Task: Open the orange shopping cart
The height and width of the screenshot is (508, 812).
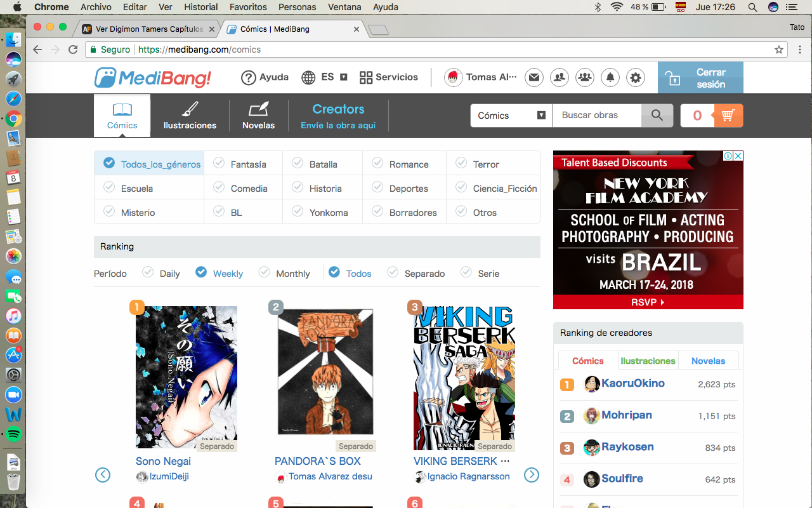Action: (728, 116)
